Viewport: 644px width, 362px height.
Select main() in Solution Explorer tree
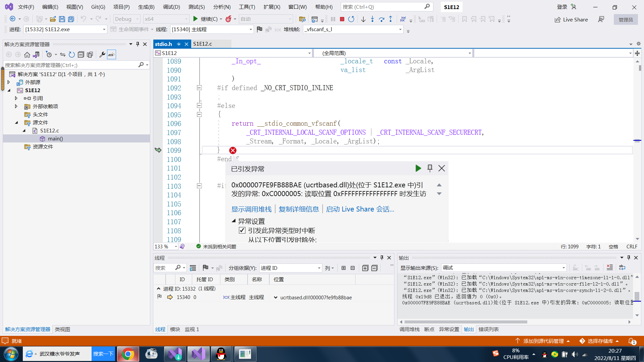55,139
